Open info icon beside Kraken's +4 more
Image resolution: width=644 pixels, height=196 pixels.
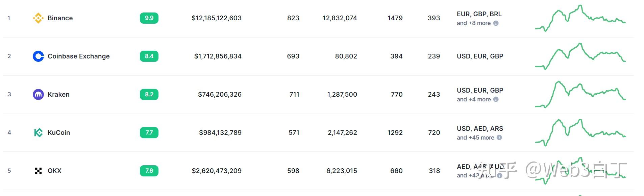pyautogui.click(x=496, y=99)
